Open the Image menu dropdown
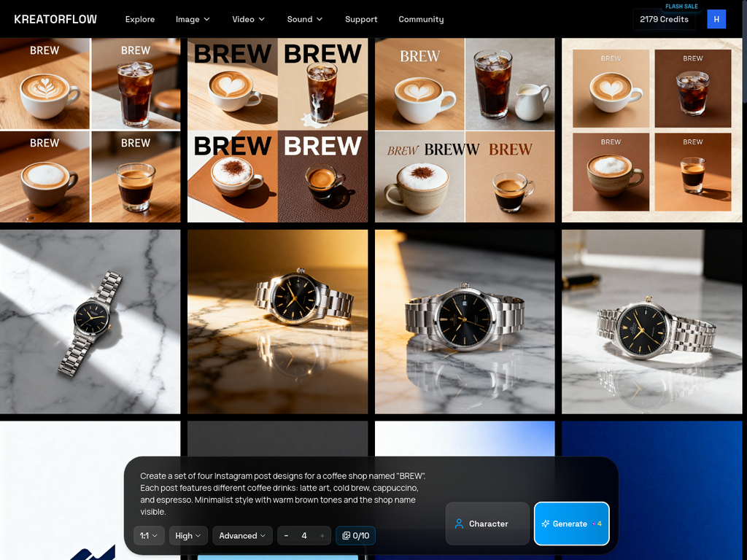Screen dimensions: 747x560 [192, 19]
